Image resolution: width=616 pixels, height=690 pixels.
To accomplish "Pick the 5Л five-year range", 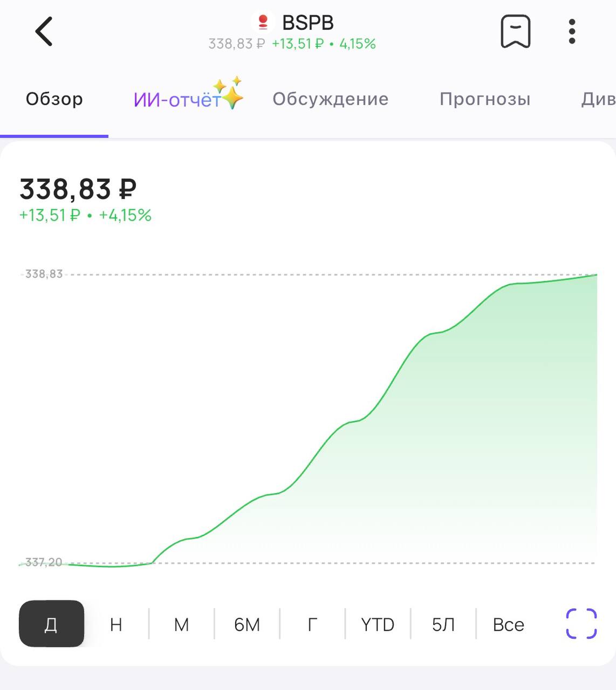I will click(x=443, y=624).
